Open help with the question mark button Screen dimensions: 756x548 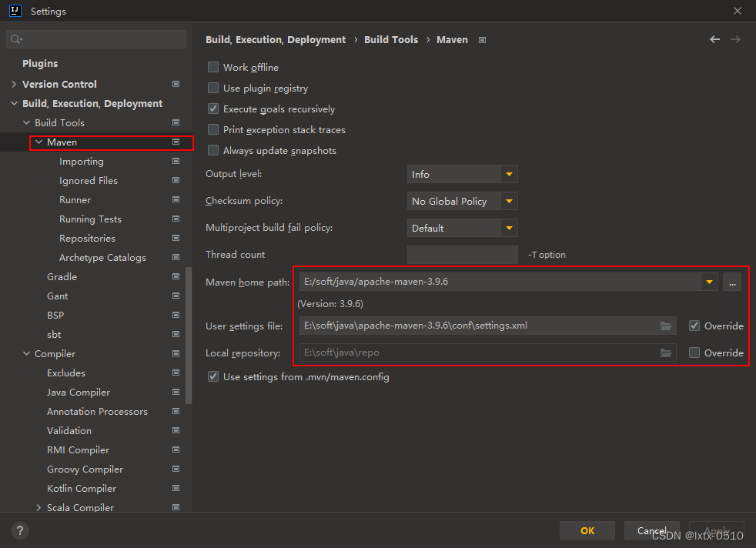20,530
